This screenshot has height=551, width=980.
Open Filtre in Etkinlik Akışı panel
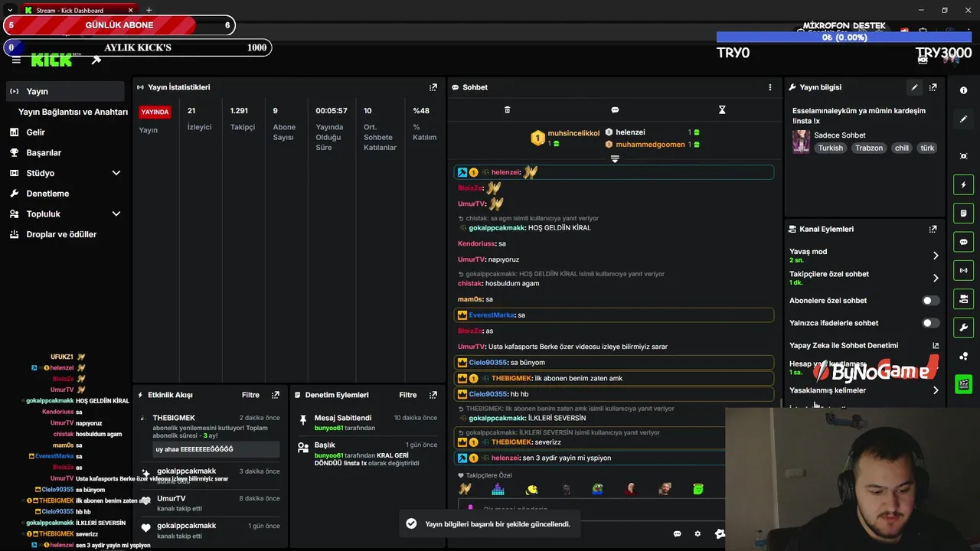coord(250,395)
